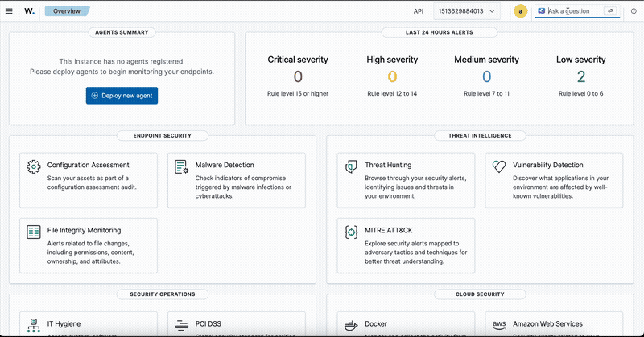
Task: Click the no agents registered message
Action: click(x=122, y=67)
